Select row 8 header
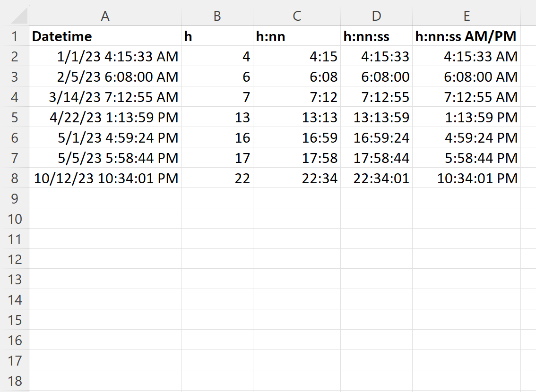This screenshot has height=392, width=536. click(x=15, y=178)
